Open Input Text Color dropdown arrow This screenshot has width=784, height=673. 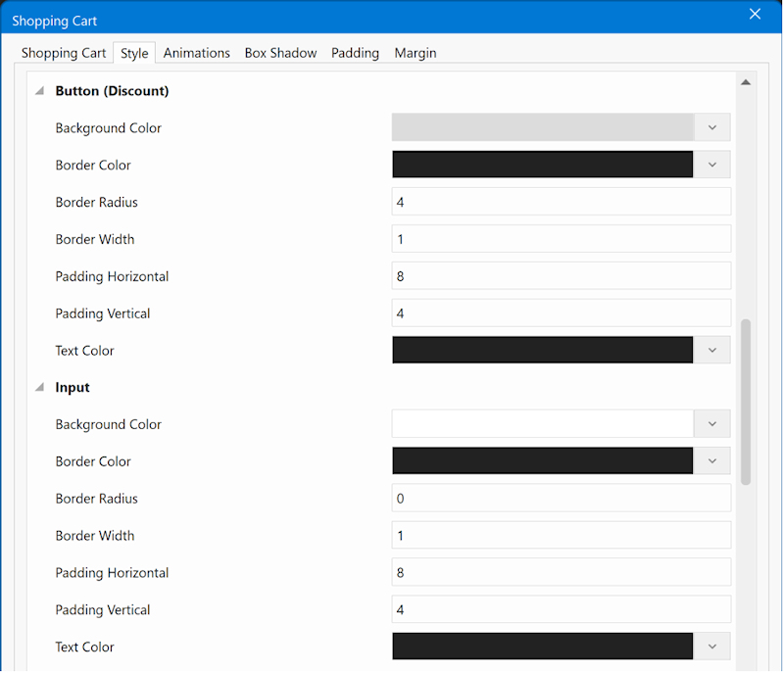[x=712, y=647]
